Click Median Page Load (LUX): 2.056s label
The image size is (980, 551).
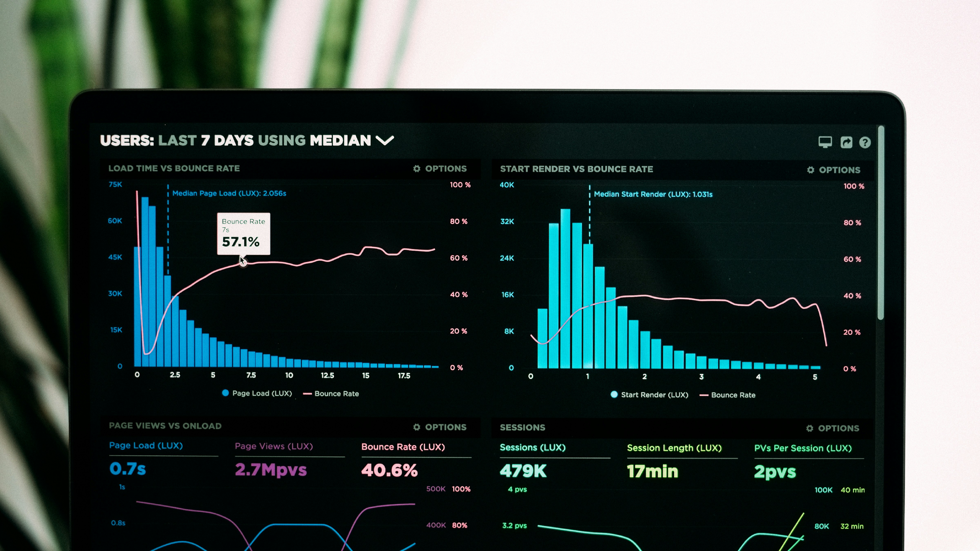click(x=229, y=193)
